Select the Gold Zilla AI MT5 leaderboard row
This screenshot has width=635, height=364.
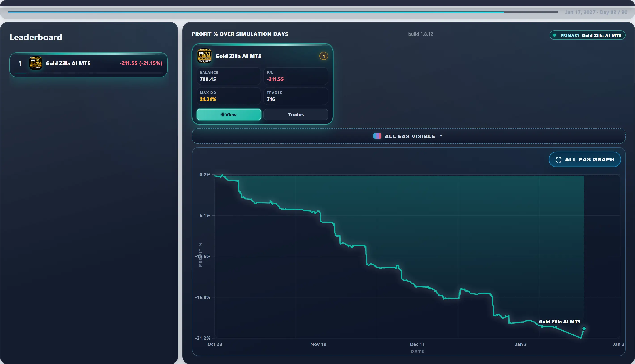[x=89, y=65]
